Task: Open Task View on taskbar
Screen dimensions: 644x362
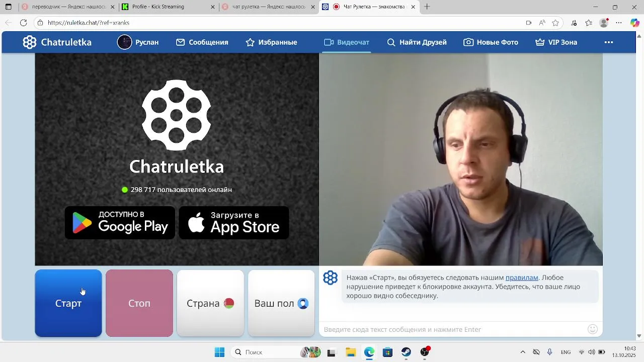Action: (x=331, y=352)
